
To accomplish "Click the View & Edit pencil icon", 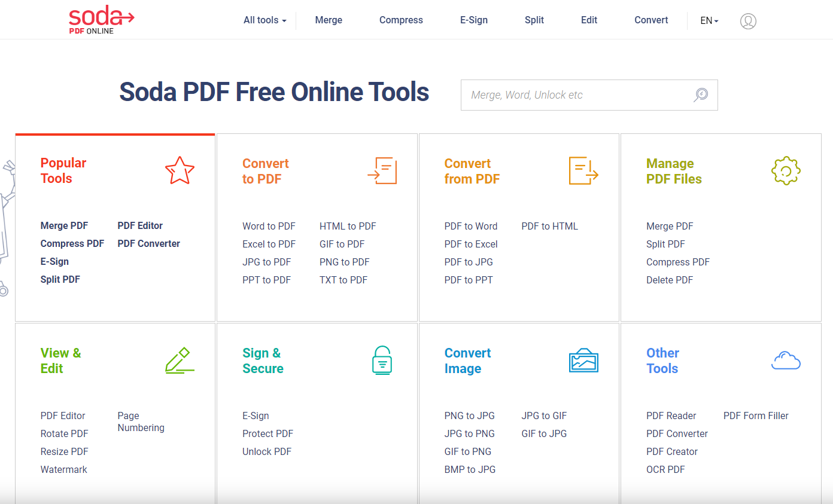I will (180, 359).
